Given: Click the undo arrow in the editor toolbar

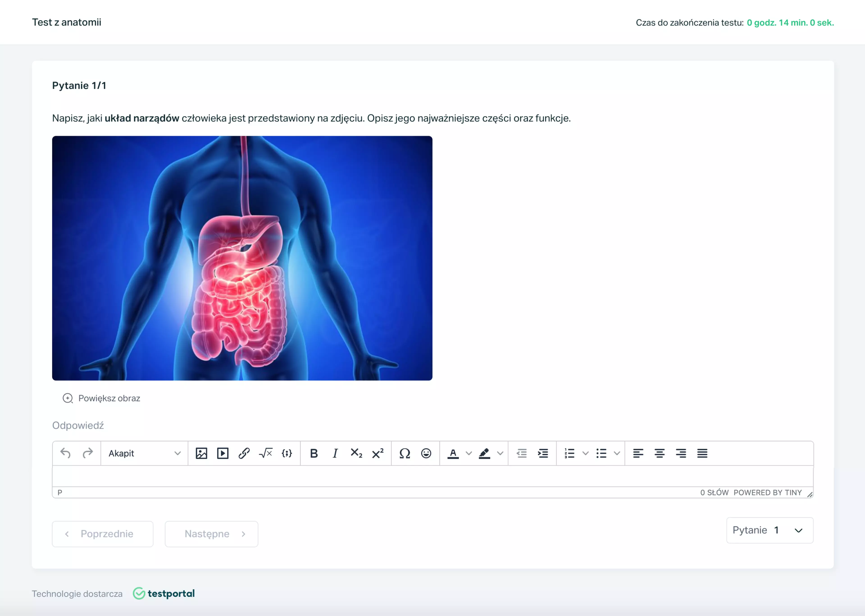Looking at the screenshot, I should click(x=66, y=453).
